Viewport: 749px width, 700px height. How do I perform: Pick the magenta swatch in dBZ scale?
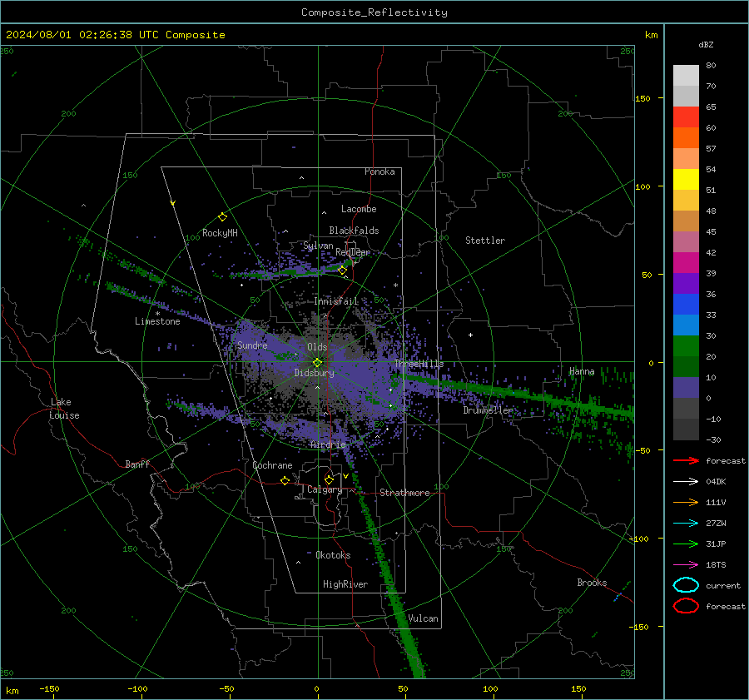point(686,262)
